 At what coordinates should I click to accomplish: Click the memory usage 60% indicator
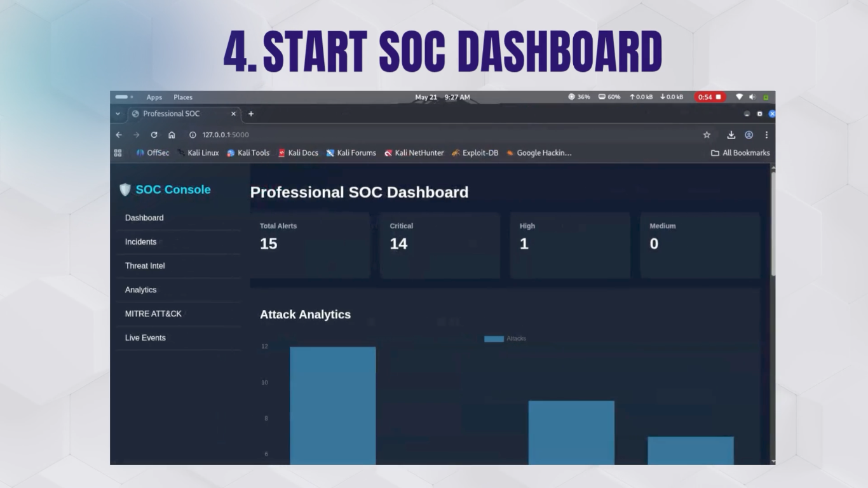(609, 97)
